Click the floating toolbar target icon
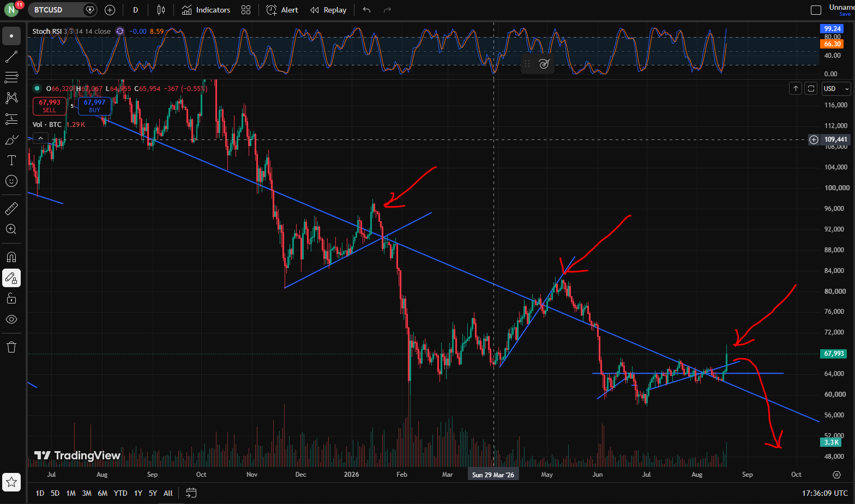This screenshot has width=855, height=504. coord(544,64)
